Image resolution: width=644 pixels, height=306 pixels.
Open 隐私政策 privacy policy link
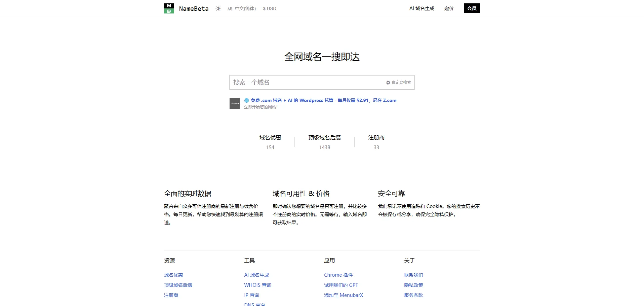pos(413,285)
